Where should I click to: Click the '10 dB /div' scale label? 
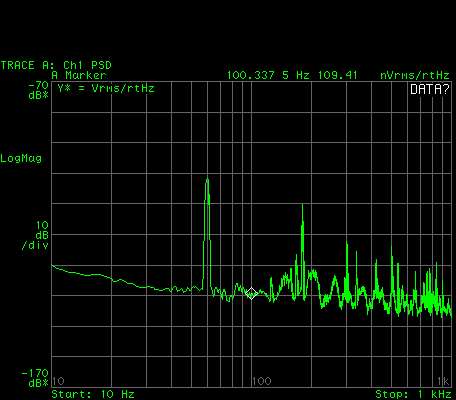pos(35,235)
